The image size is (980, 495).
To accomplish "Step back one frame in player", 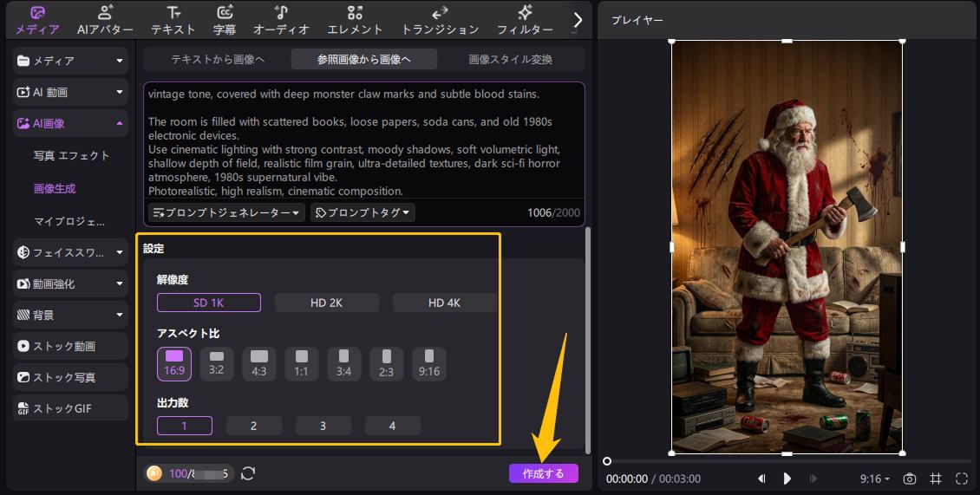I will point(761,479).
